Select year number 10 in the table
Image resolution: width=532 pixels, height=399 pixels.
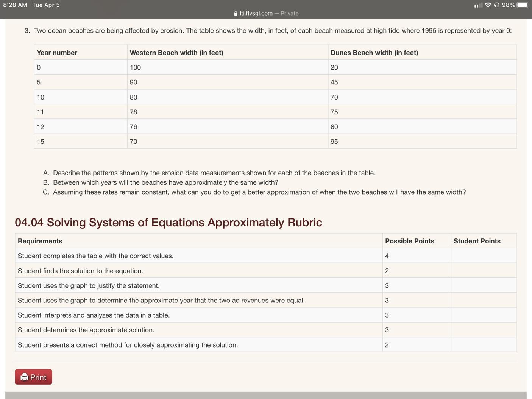(41, 97)
